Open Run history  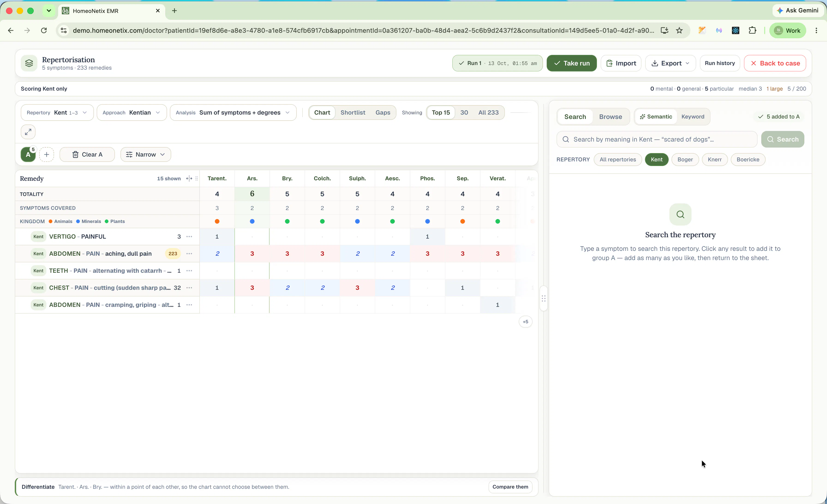tap(720, 63)
